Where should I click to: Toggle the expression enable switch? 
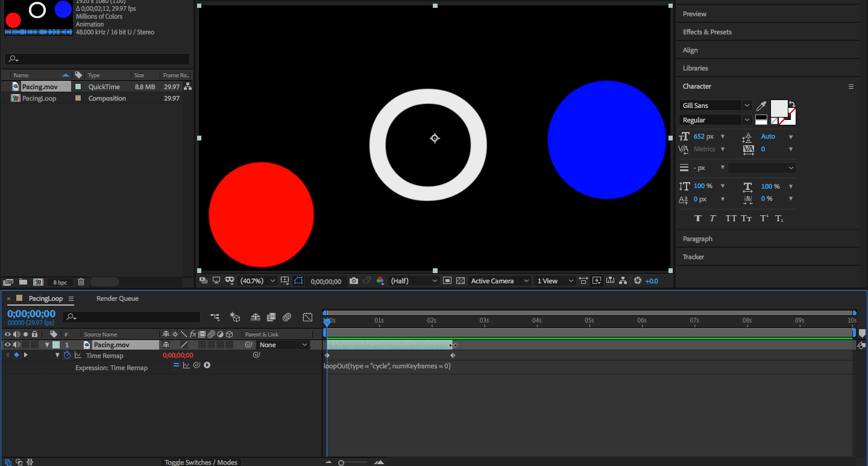pyautogui.click(x=176, y=365)
